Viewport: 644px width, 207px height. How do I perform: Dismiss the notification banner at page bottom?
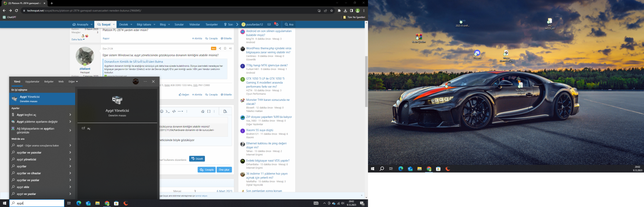(362, 195)
